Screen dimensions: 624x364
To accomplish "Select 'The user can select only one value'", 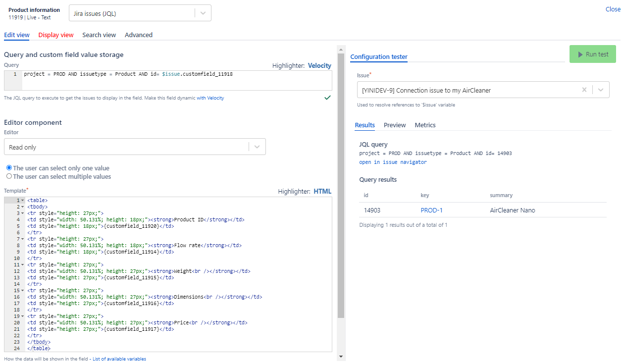I will [x=8, y=168].
